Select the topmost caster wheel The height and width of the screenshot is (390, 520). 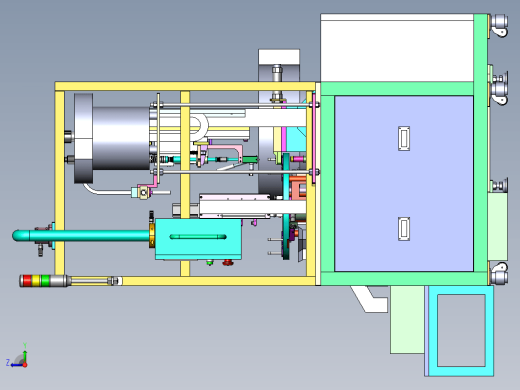click(x=499, y=25)
